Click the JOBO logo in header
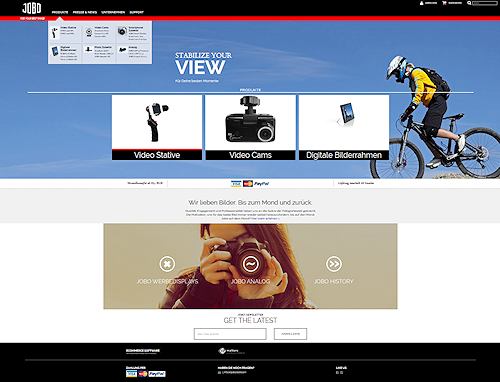This screenshot has width=500, height=382. pyautogui.click(x=32, y=8)
